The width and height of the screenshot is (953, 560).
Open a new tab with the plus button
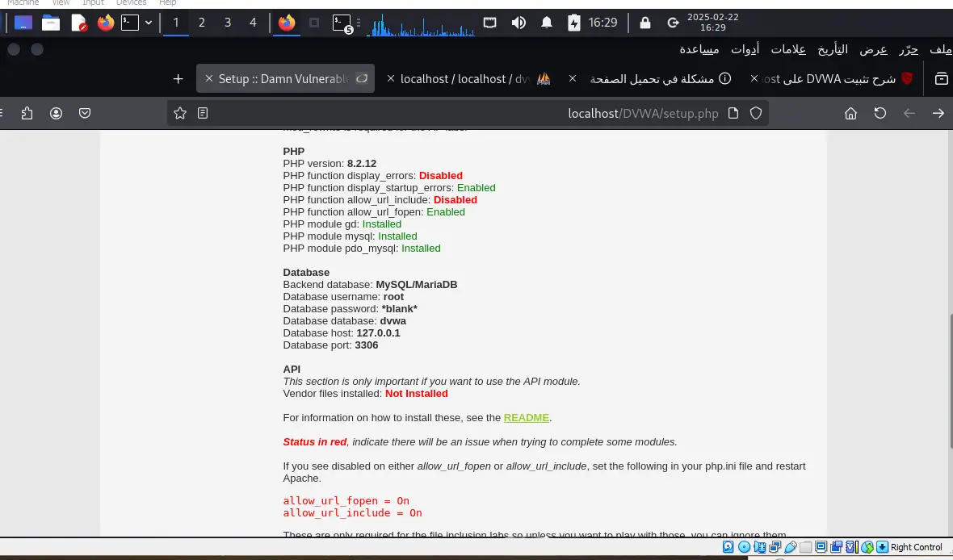click(178, 79)
